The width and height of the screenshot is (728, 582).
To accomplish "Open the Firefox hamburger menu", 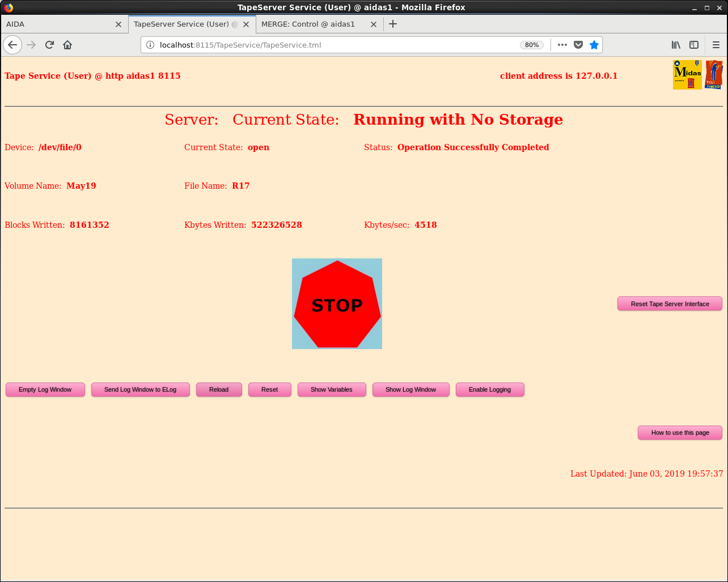I will tap(716, 45).
